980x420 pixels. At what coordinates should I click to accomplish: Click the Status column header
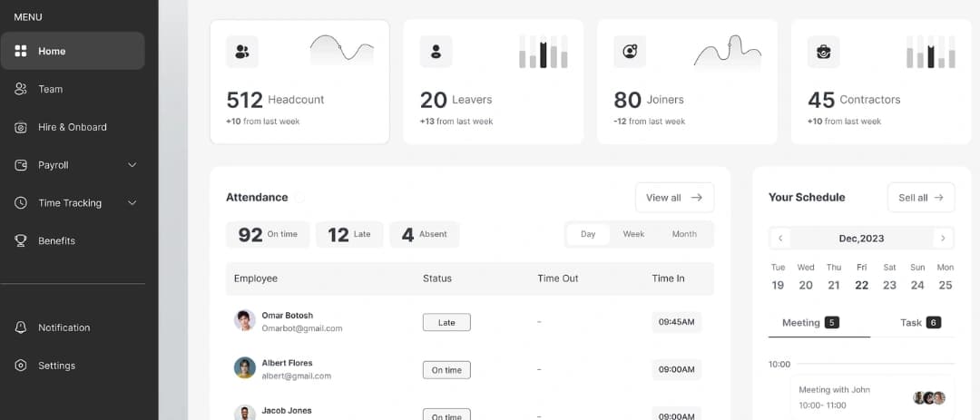click(x=436, y=278)
